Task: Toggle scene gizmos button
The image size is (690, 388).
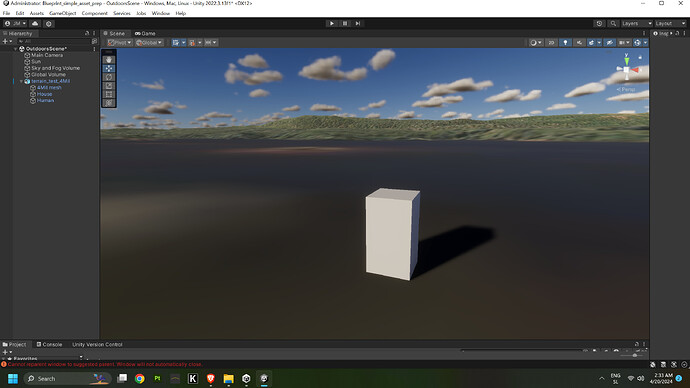Action: 637,43
